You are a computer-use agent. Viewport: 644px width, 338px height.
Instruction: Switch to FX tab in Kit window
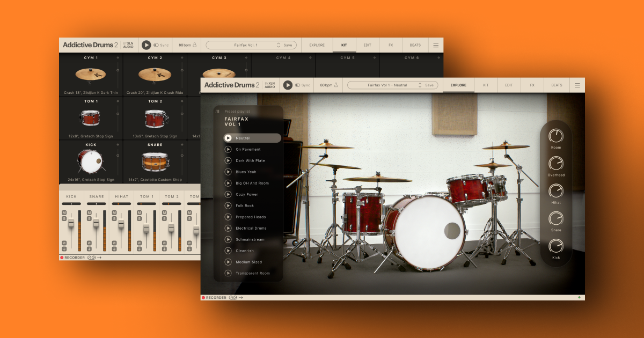[x=391, y=45]
